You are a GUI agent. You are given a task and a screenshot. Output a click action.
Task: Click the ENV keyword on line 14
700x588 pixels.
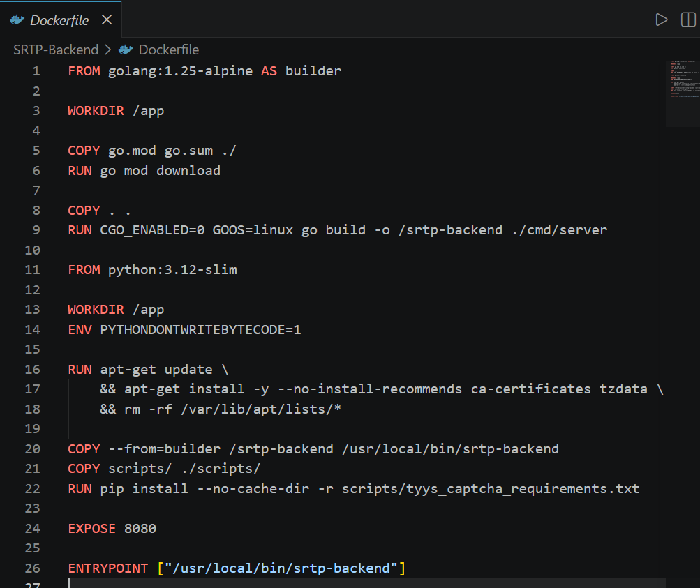(x=80, y=330)
